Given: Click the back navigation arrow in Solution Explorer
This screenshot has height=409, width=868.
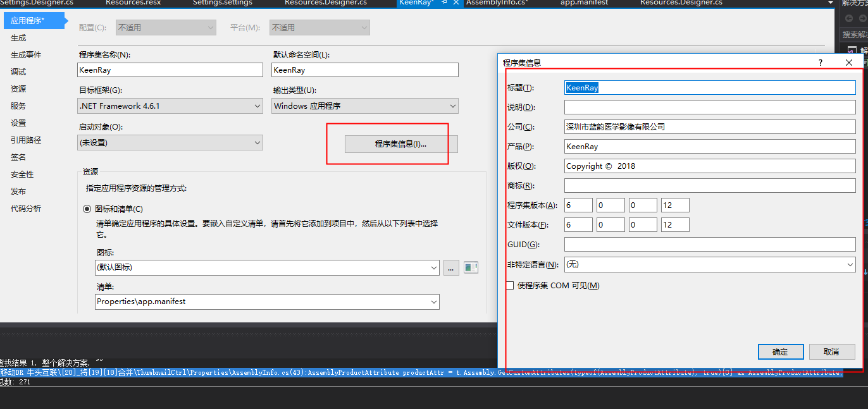Looking at the screenshot, I should [849, 18].
